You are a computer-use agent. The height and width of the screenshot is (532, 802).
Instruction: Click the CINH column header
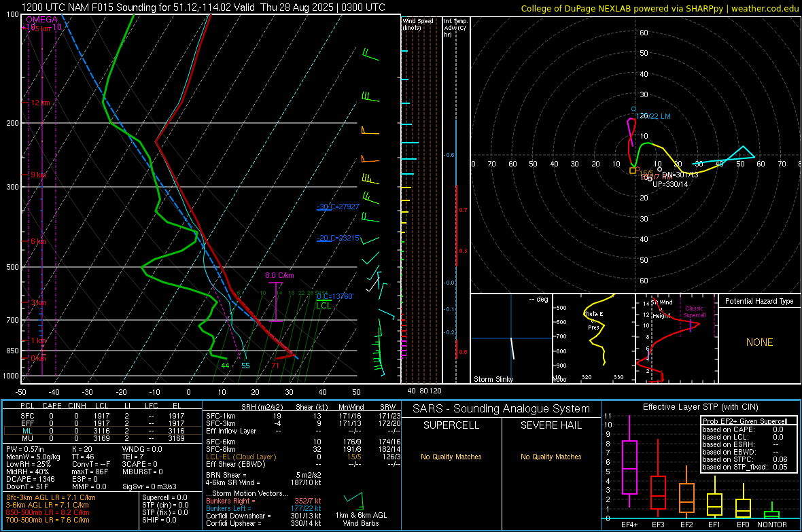click(x=77, y=406)
